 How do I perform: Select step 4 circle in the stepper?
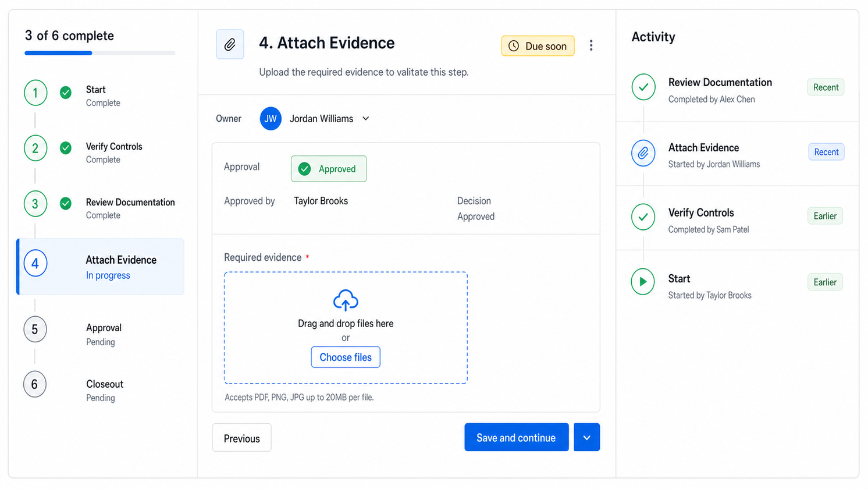35,263
